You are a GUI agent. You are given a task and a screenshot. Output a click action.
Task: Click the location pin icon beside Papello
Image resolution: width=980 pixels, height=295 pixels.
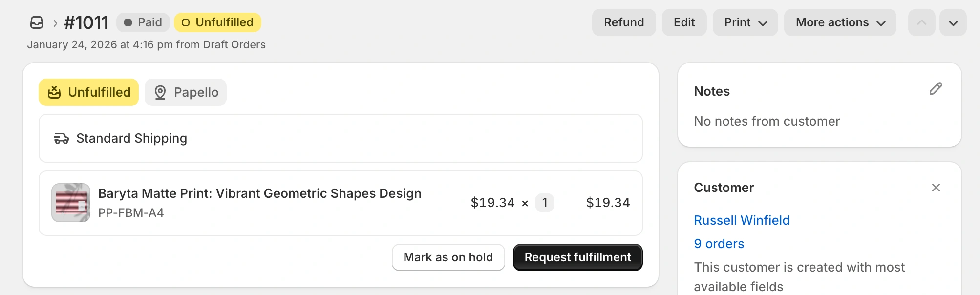[161, 92]
